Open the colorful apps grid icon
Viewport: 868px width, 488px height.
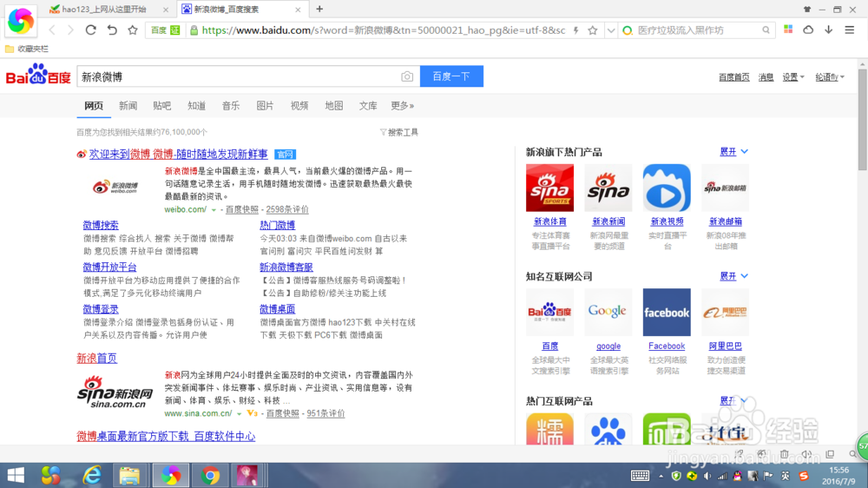pos(788,30)
